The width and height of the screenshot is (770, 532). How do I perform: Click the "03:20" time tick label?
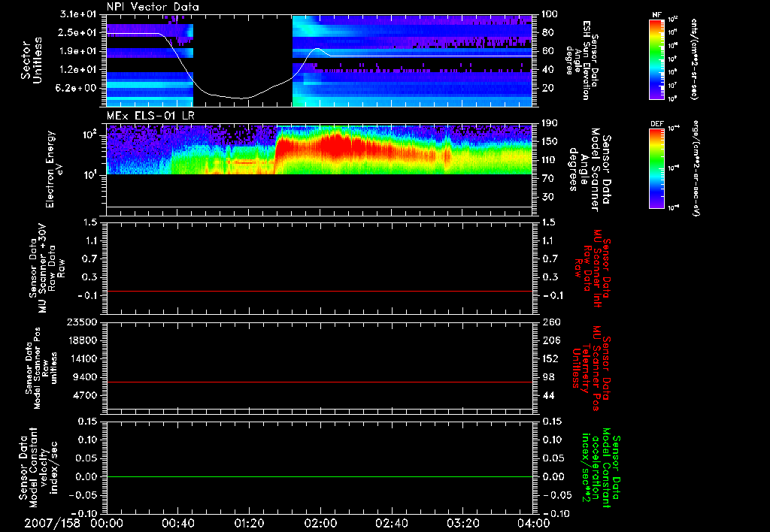point(462,523)
